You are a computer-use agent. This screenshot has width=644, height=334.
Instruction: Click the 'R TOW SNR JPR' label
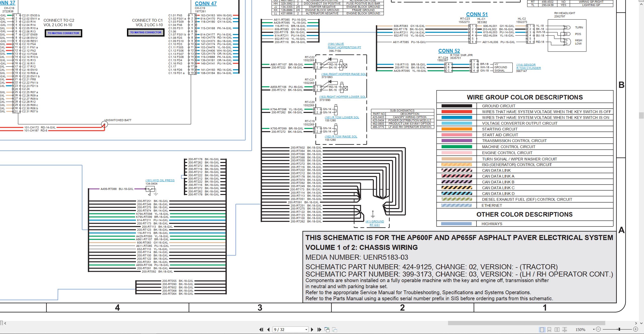[461, 55]
